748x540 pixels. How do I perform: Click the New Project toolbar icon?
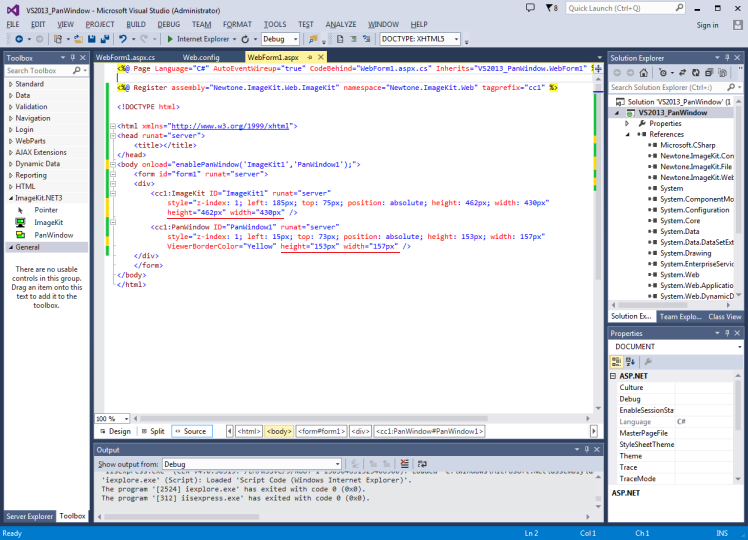click(x=58, y=39)
